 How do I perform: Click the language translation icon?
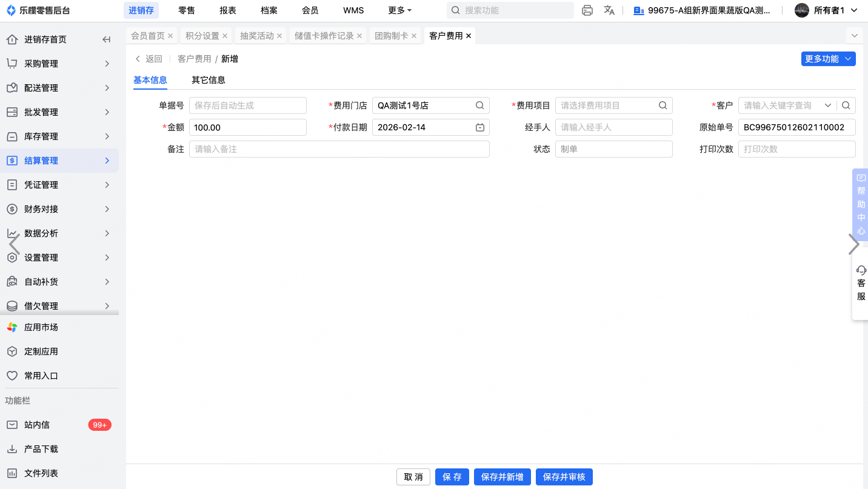609,10
